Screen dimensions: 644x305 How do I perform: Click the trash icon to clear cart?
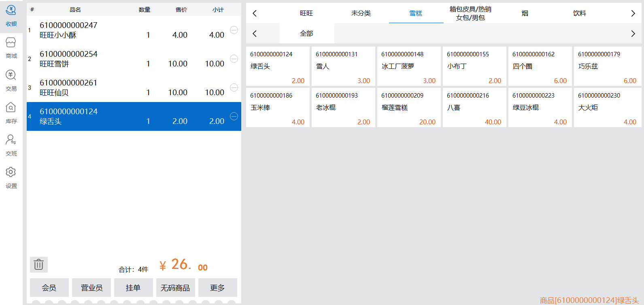coord(39,264)
